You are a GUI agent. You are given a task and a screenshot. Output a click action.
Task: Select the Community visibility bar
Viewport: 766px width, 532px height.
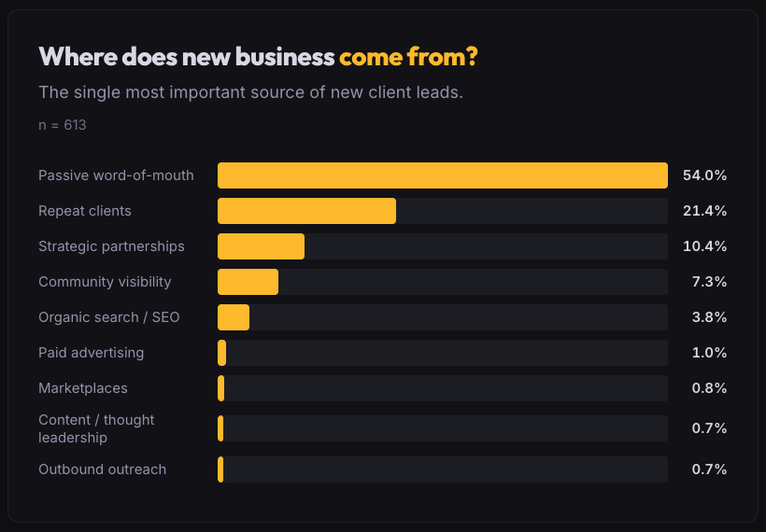[248, 282]
